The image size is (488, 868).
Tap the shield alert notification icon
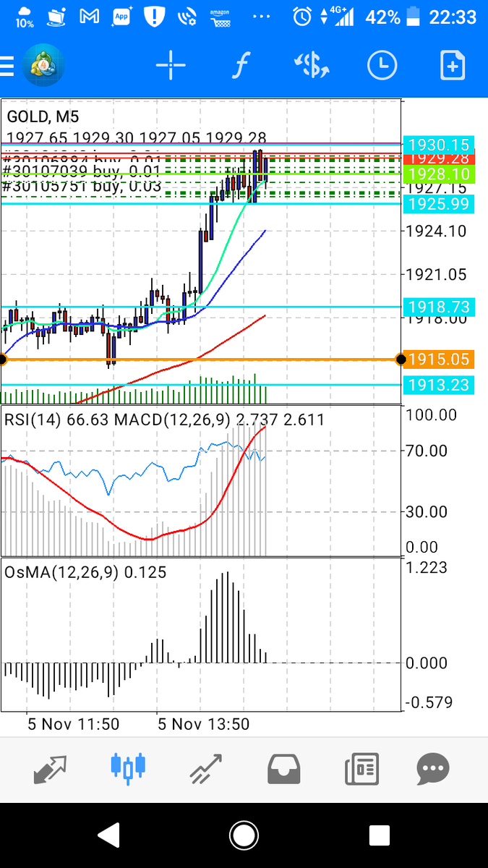pos(154,17)
